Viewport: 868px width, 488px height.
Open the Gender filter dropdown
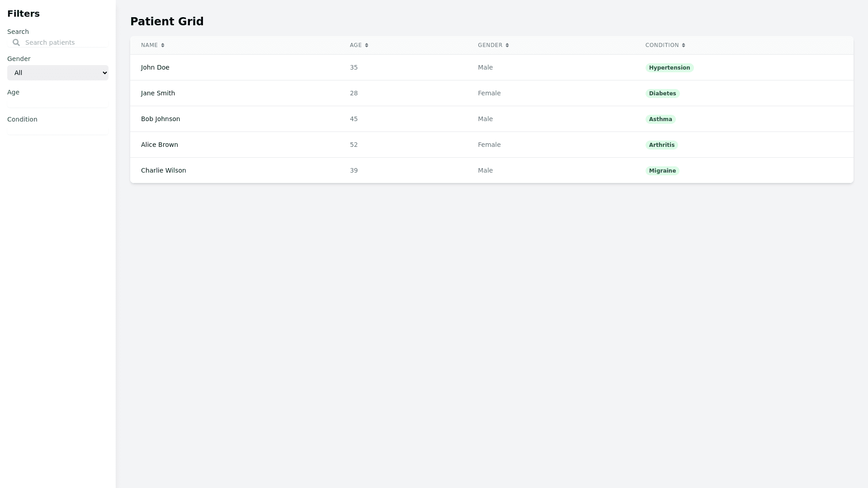point(58,73)
